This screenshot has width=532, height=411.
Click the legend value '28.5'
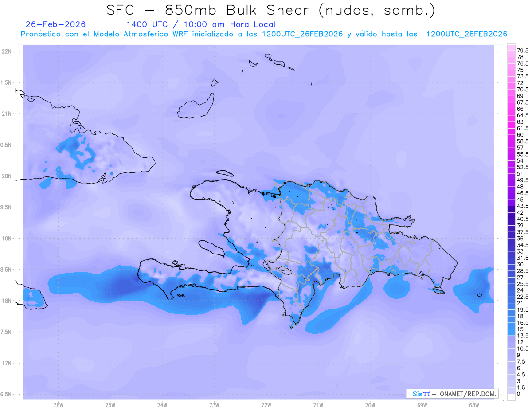tap(524, 271)
